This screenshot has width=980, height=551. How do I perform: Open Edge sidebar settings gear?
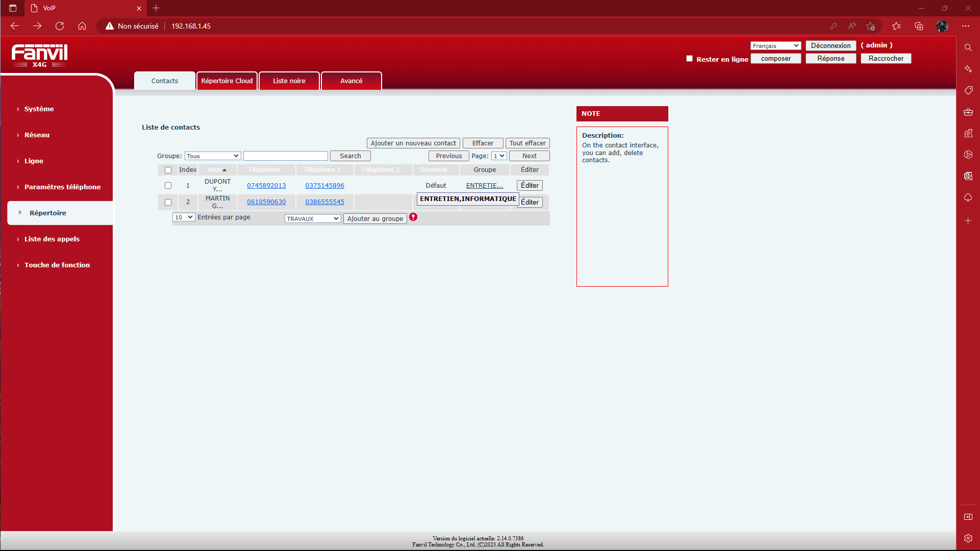(968, 538)
